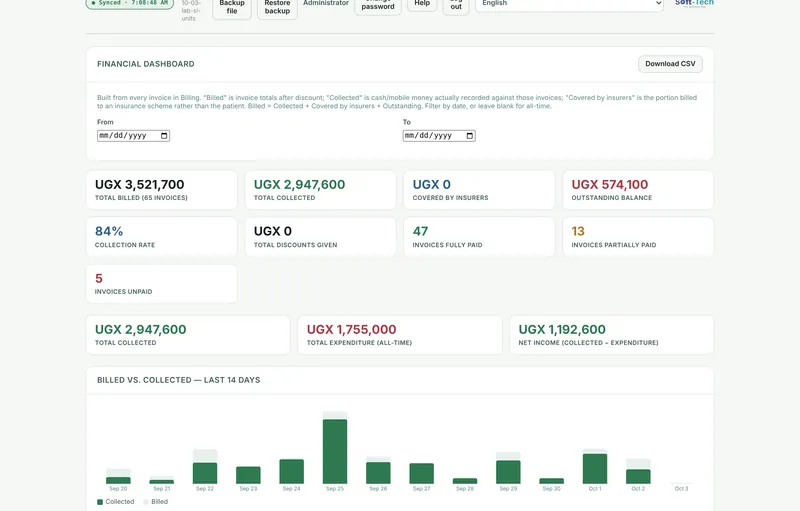This screenshot has width=800, height=511.
Task: Click the Collected legend color swatch
Action: click(100, 502)
